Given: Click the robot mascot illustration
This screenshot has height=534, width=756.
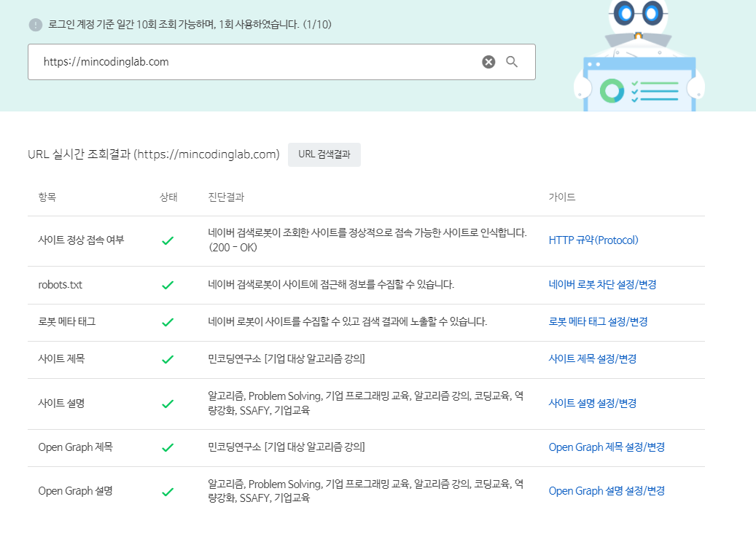Looking at the screenshot, I should point(639,55).
